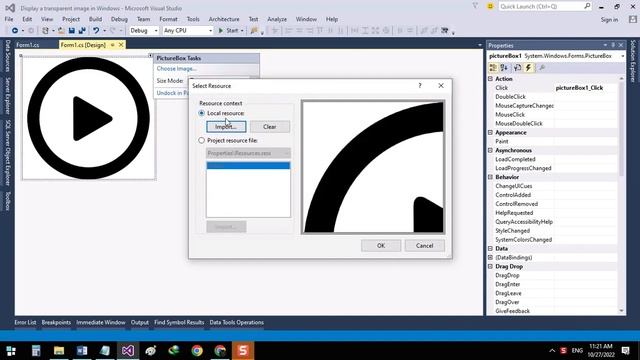Click the play image in the Form1 designer
Image resolution: width=640 pixels, height=360 pixels.
pos(88,118)
